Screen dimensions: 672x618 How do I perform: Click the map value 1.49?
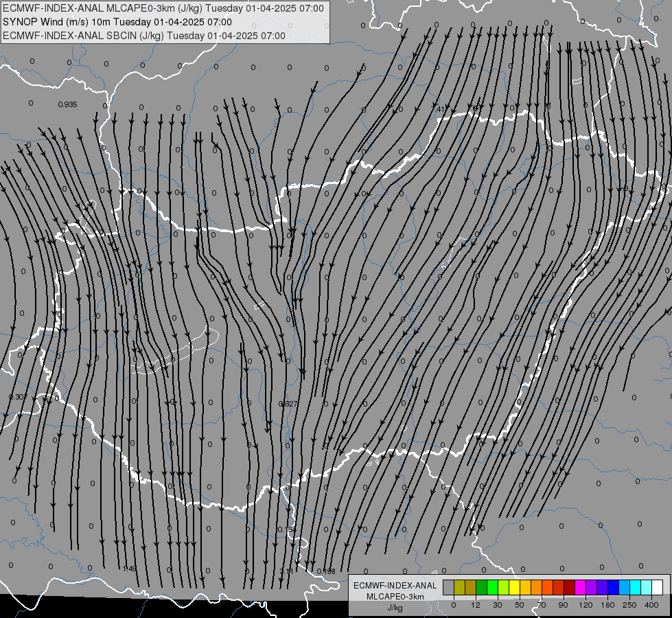tap(130, 569)
